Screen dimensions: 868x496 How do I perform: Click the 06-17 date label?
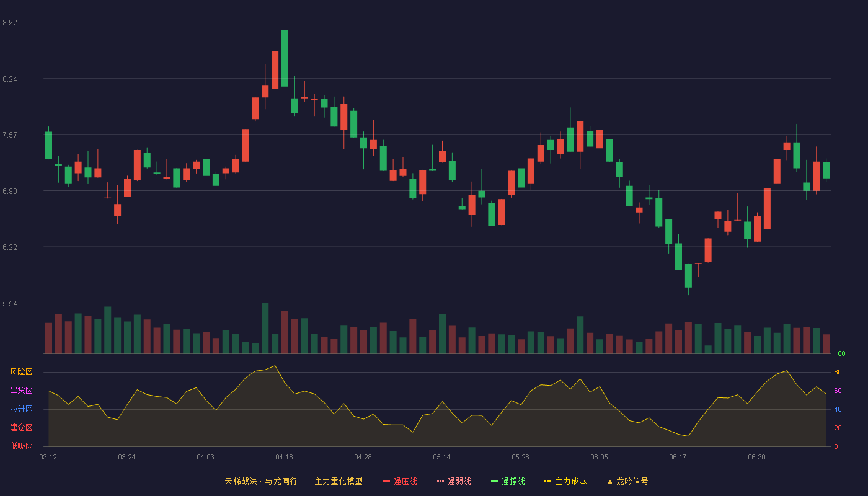pos(678,457)
